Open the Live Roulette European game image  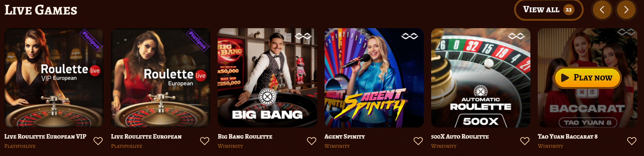point(161,78)
